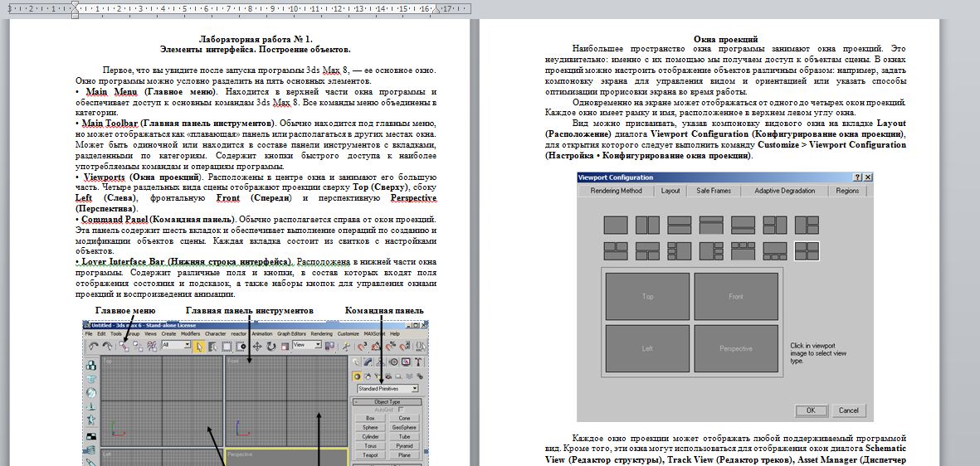Click the Cylinder primitive button

(370, 437)
